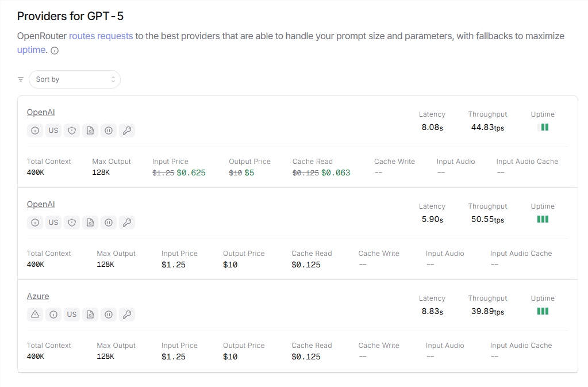The image size is (588, 387).
Task: Open the OpenAI provider link with 5.90s latency
Action: click(41, 204)
